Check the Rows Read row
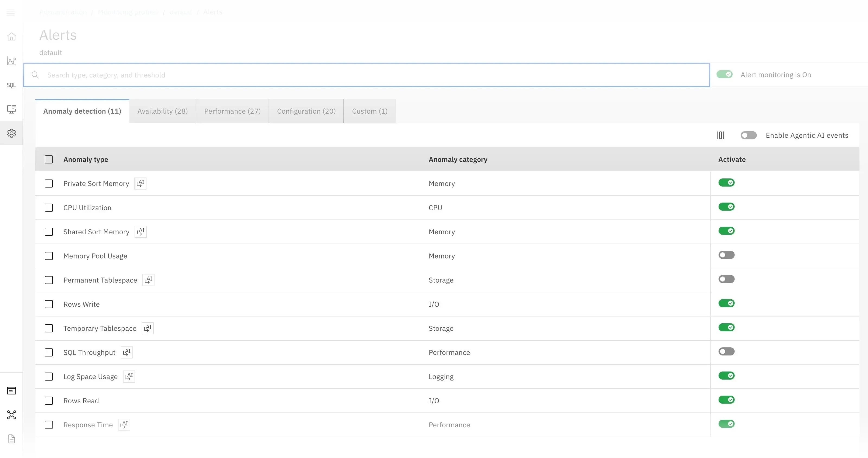This screenshot has width=868, height=458. [49, 401]
